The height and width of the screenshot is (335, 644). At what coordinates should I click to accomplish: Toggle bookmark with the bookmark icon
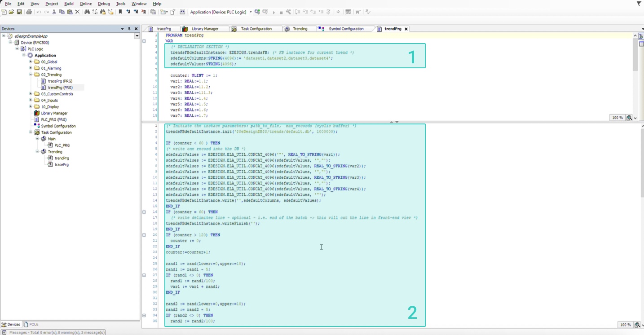click(x=120, y=12)
